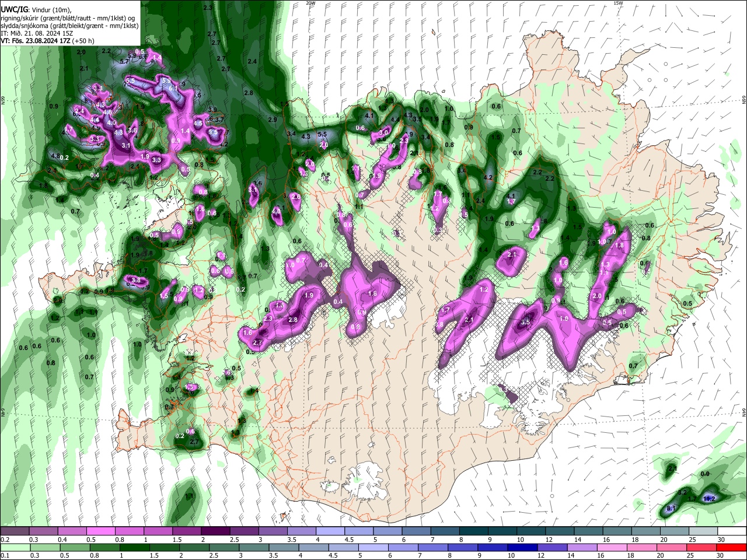Select the light pink swatch labeled 16 on lower scale
The height and width of the screenshot is (560, 747).
[612, 547]
